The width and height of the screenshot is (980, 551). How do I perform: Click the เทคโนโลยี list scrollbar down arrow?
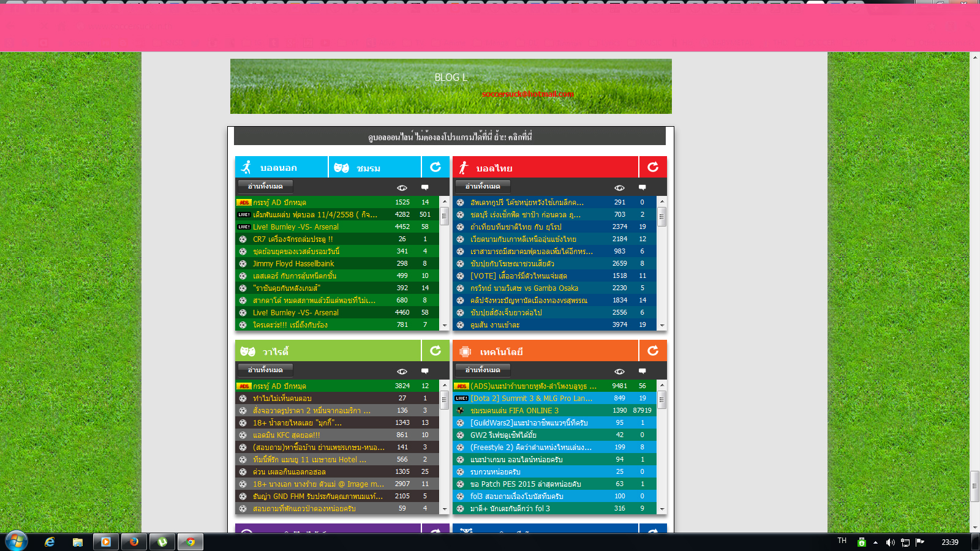click(x=662, y=509)
